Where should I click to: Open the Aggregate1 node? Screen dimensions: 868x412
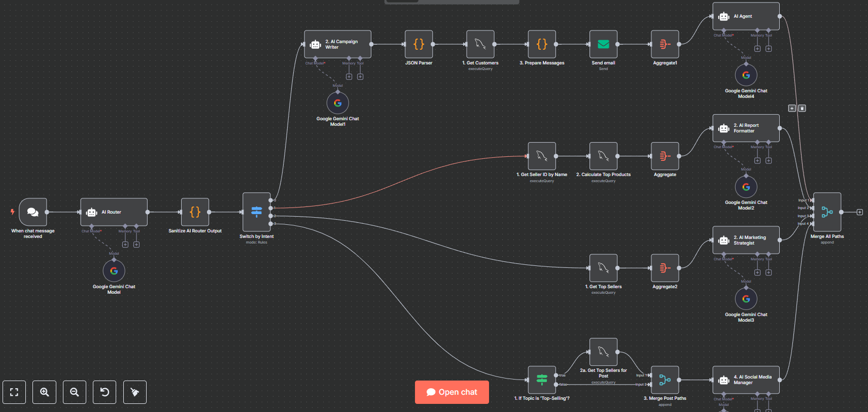(665, 44)
